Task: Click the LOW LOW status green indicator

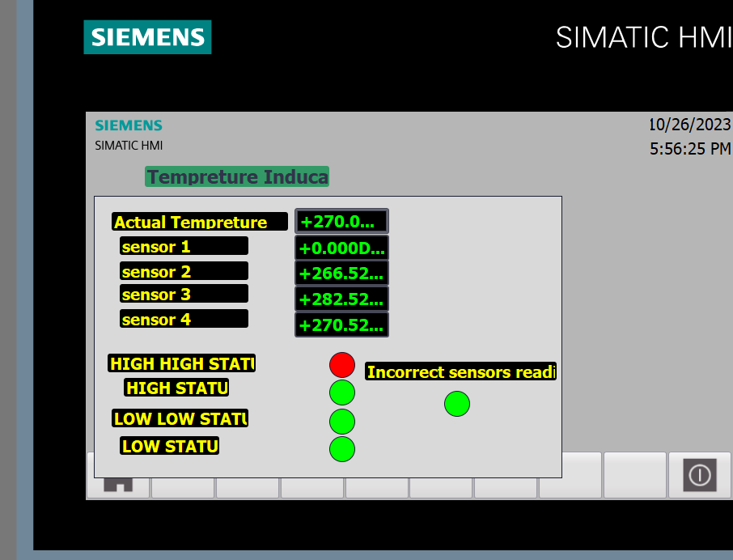Action: [342, 421]
